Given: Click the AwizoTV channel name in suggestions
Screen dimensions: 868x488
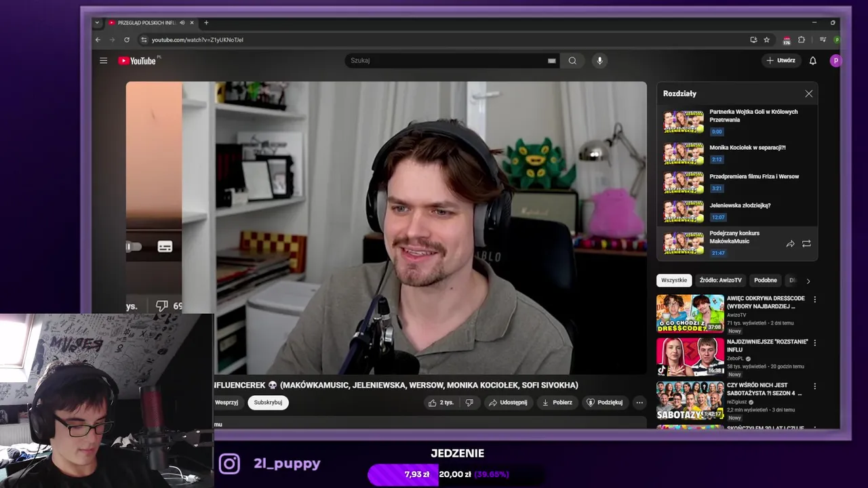Looking at the screenshot, I should pos(736,314).
